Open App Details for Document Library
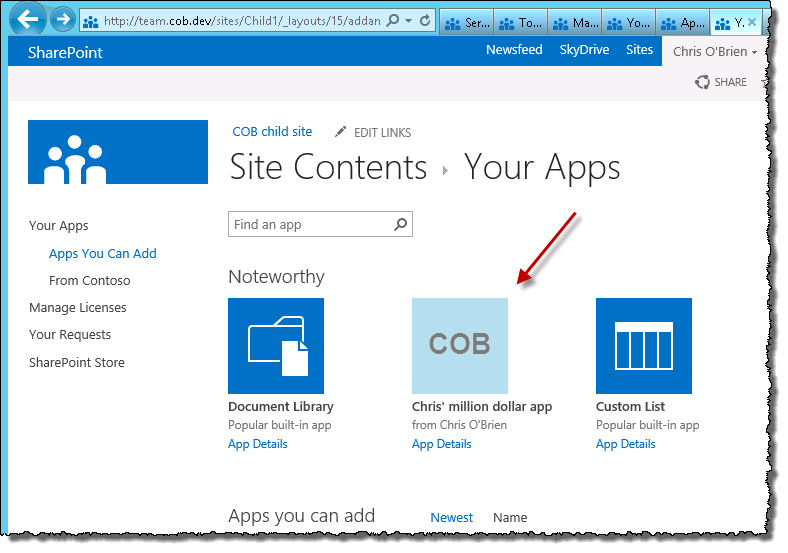 pyautogui.click(x=258, y=444)
